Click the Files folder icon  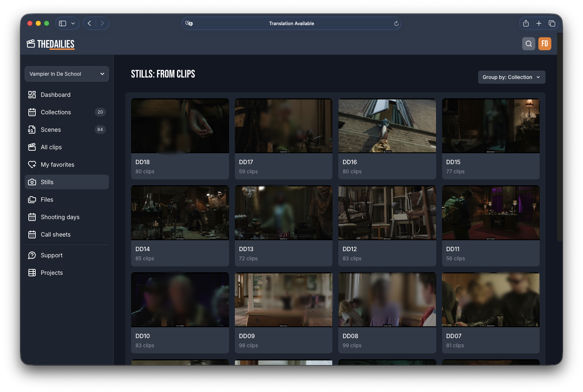click(x=32, y=199)
